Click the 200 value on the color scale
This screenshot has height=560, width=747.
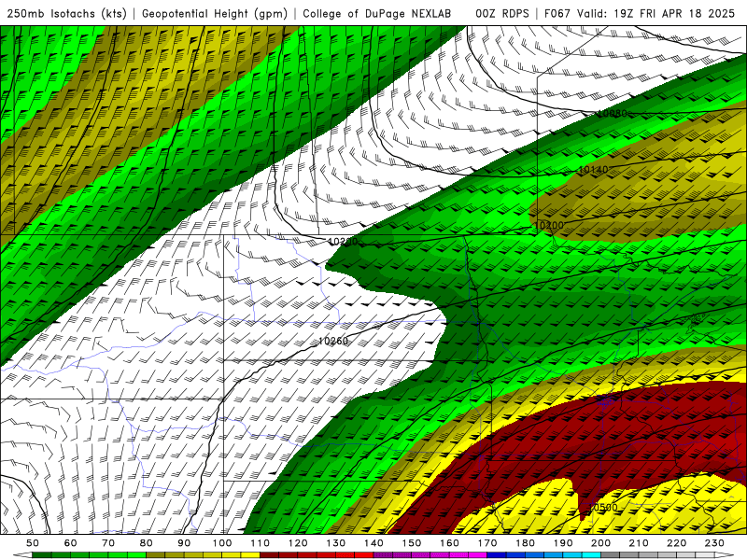(x=600, y=543)
